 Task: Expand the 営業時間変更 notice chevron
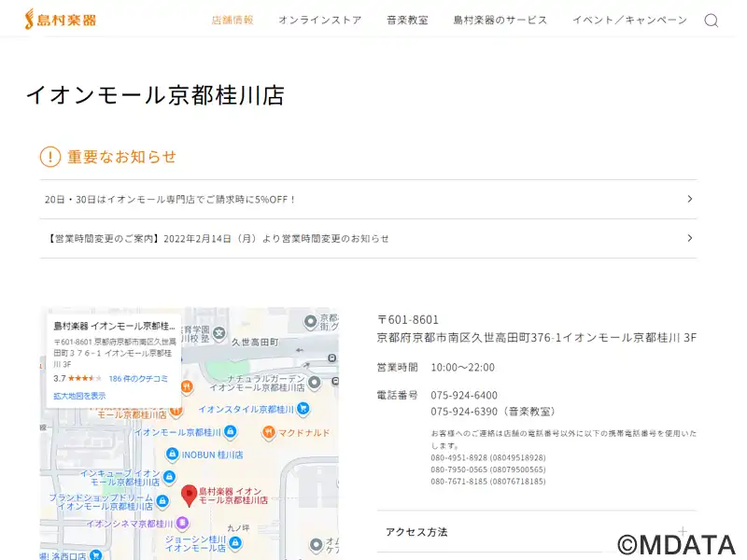pos(689,238)
